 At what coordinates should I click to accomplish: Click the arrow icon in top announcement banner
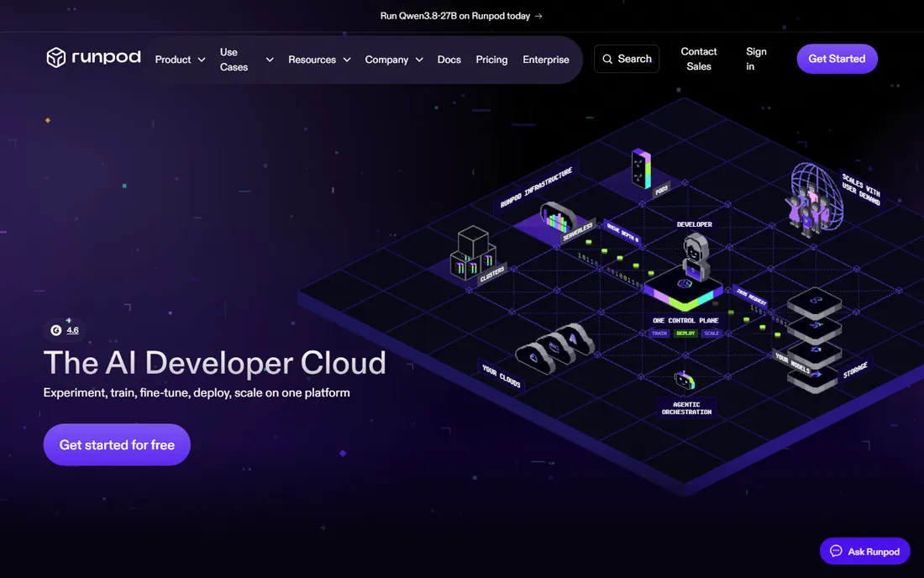(x=538, y=16)
